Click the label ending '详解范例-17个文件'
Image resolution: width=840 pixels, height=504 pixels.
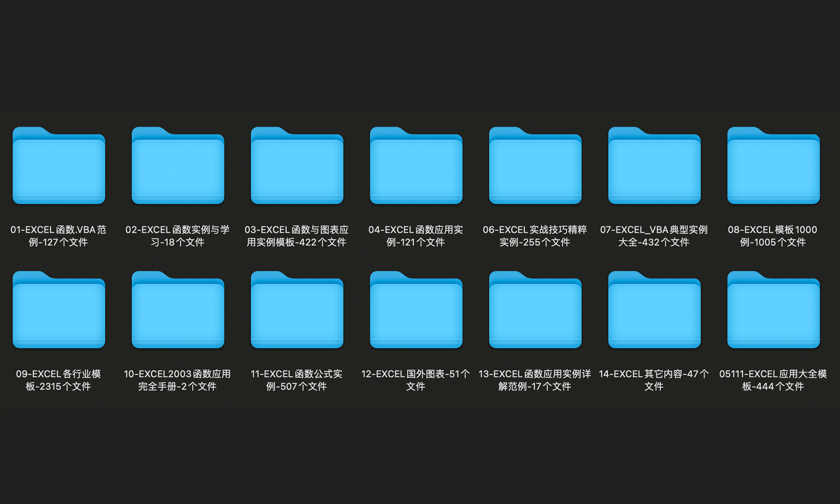(535, 380)
